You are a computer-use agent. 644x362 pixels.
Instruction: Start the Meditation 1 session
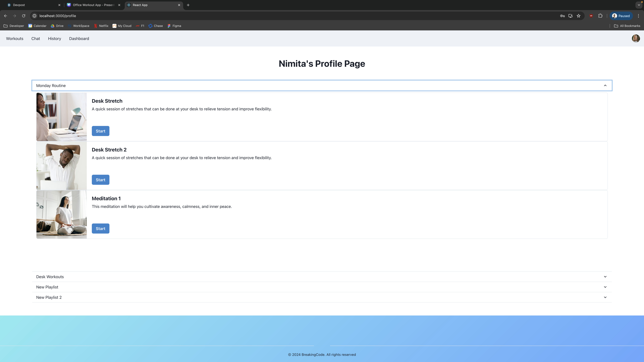click(100, 229)
